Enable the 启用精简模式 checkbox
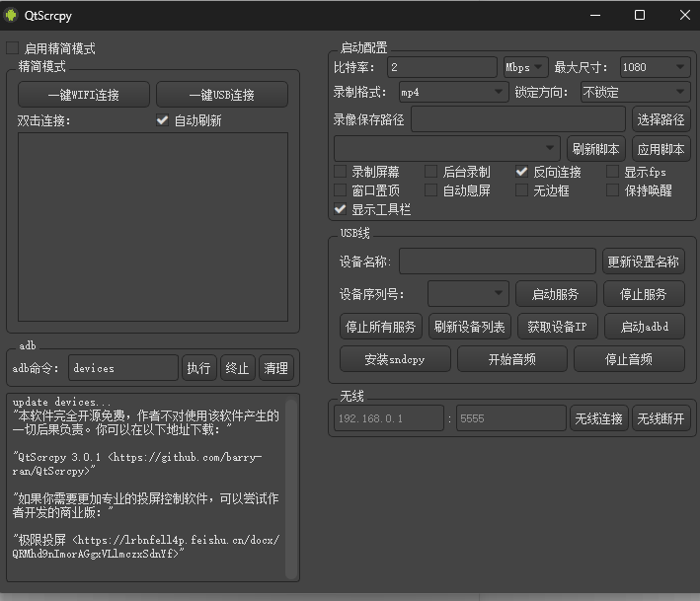 [x=13, y=48]
